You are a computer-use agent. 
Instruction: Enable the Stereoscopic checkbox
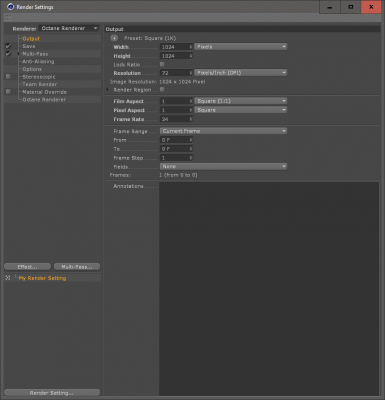click(8, 77)
